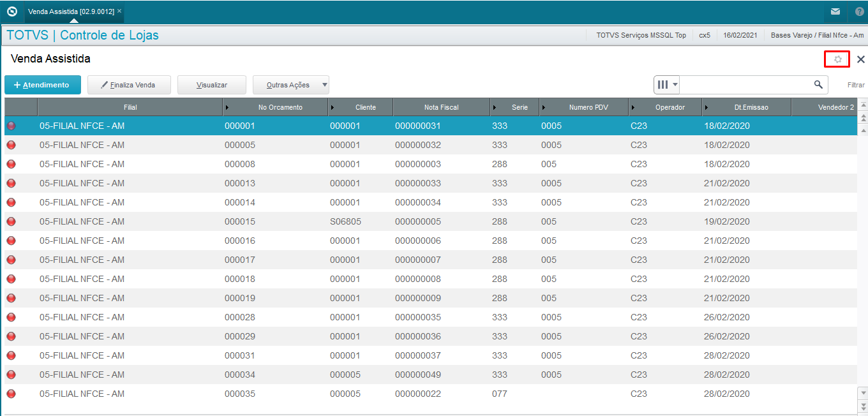Click the columns icon beside search field
The image size is (868, 416).
(x=663, y=84)
